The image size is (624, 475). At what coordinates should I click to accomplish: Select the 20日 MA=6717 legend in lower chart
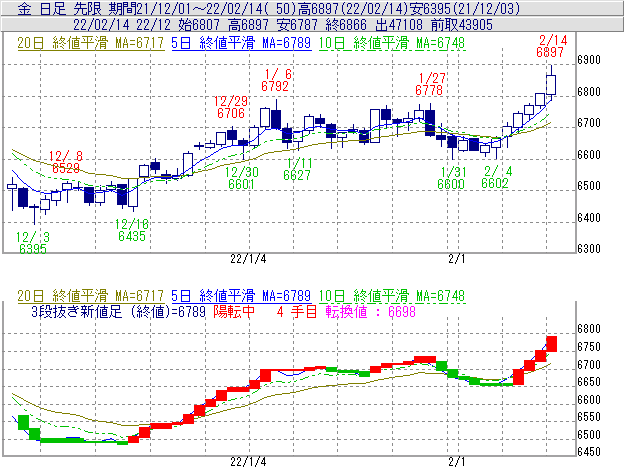tap(90, 296)
